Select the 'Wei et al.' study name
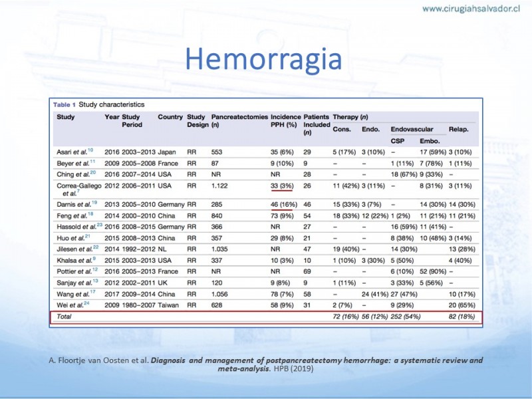532x399 pixels. click(70, 305)
